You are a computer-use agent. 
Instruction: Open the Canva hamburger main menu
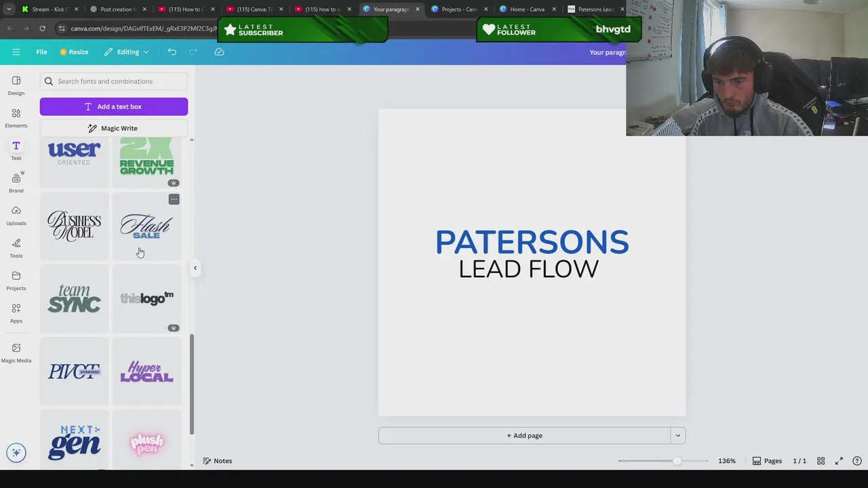tap(16, 52)
